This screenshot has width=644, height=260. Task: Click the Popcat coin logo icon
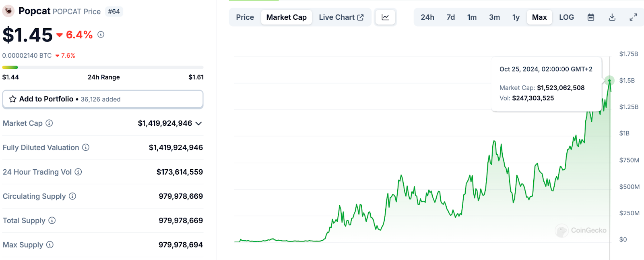(x=8, y=11)
